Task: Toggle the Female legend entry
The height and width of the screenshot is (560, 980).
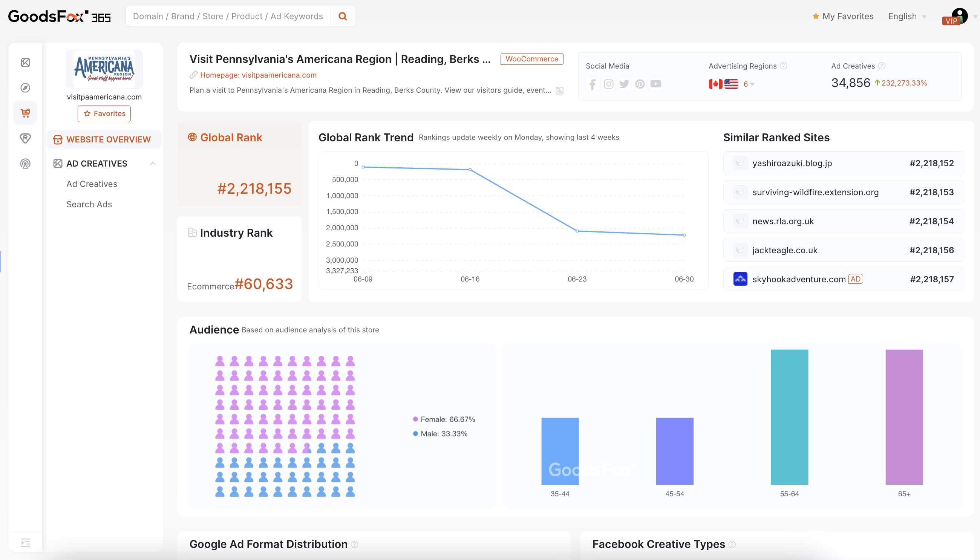Action: 444,419
